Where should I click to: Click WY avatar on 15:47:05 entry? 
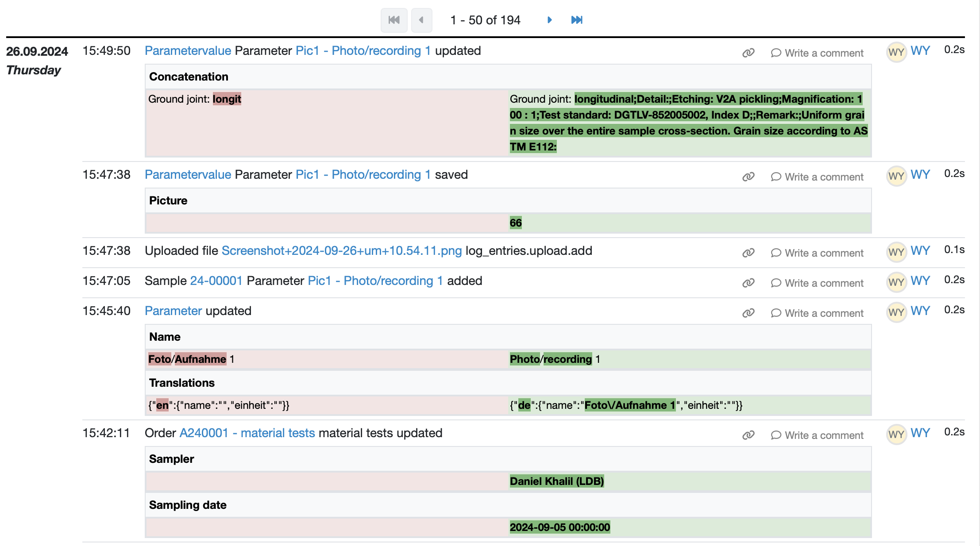pos(896,282)
